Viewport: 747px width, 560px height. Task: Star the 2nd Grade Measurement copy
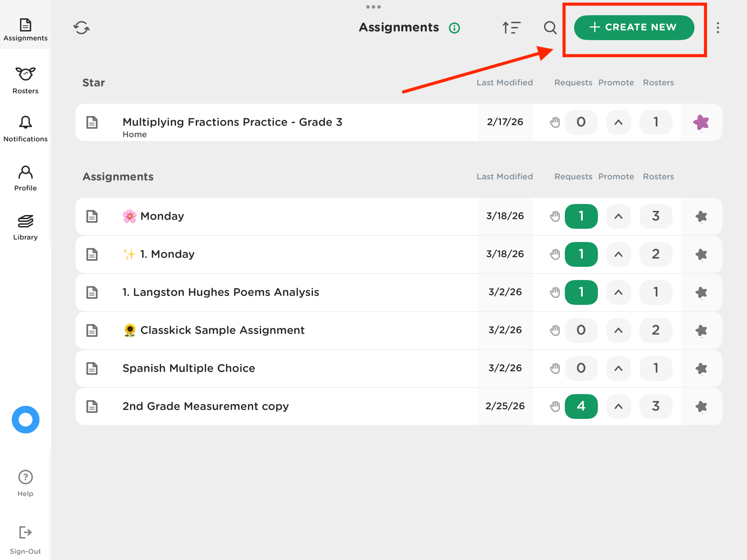coord(701,407)
